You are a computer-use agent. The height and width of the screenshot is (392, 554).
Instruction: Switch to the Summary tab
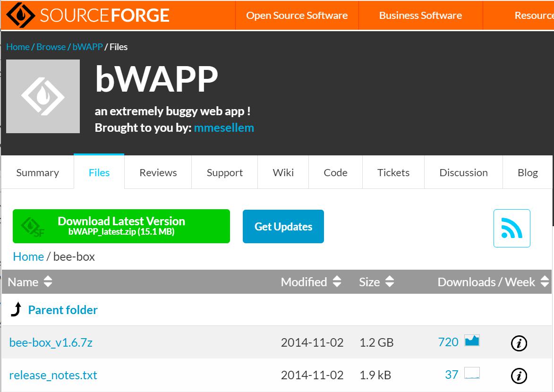point(37,172)
